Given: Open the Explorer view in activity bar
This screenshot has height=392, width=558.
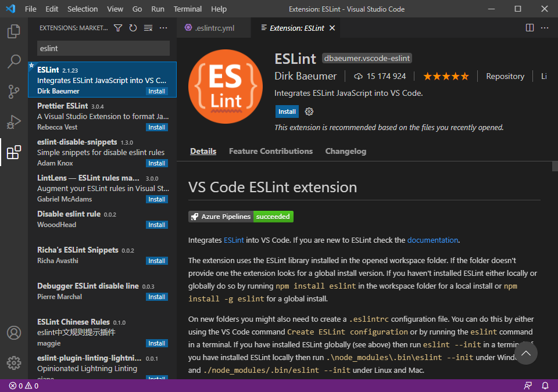Looking at the screenshot, I should click(x=14, y=31).
